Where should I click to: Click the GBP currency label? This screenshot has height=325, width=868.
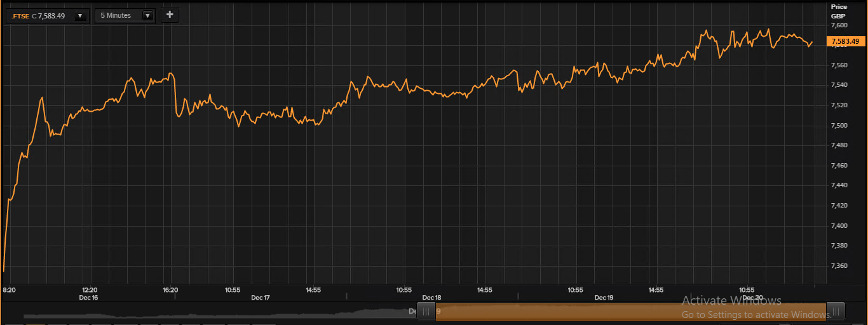(838, 16)
